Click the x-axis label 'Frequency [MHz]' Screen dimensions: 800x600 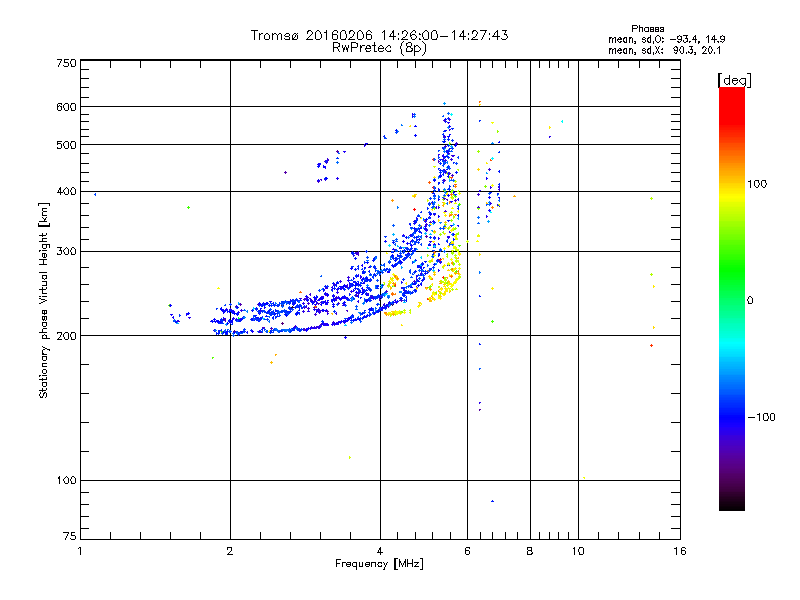pyautogui.click(x=379, y=564)
